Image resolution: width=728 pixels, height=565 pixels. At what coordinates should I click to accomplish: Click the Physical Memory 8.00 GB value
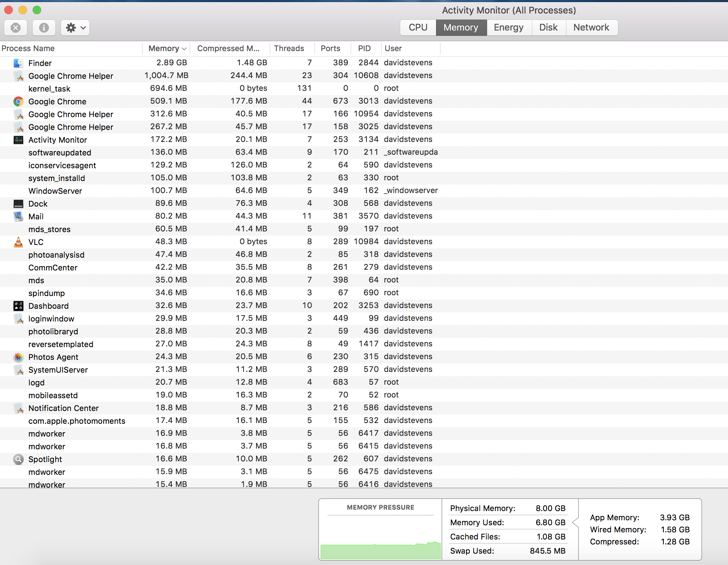tap(551, 508)
